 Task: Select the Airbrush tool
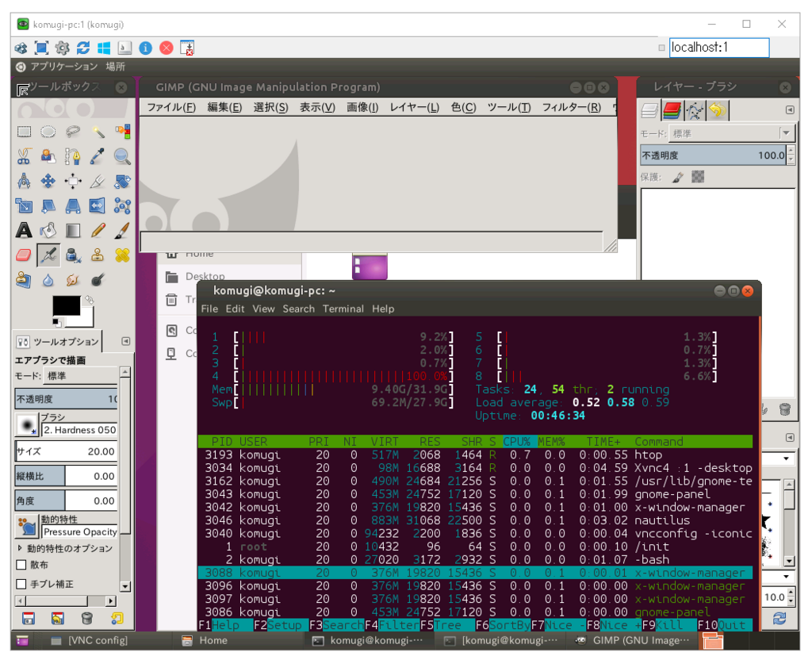(x=48, y=255)
